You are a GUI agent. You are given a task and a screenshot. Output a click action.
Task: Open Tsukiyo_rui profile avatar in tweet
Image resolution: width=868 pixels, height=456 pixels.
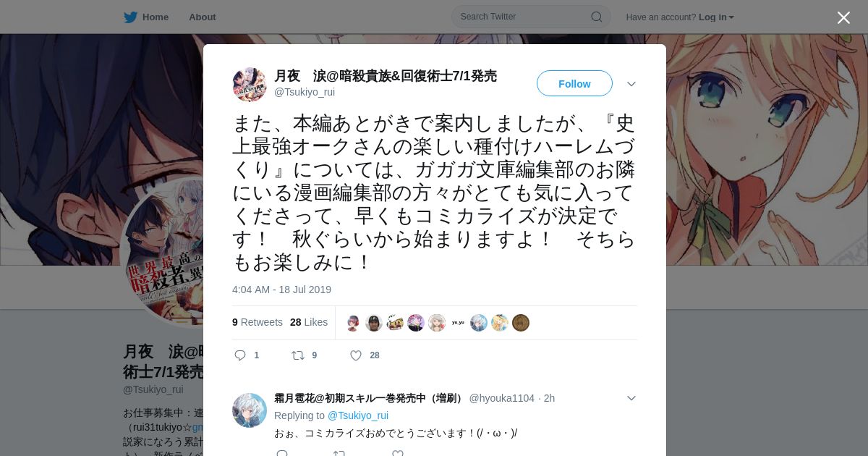pyautogui.click(x=250, y=85)
